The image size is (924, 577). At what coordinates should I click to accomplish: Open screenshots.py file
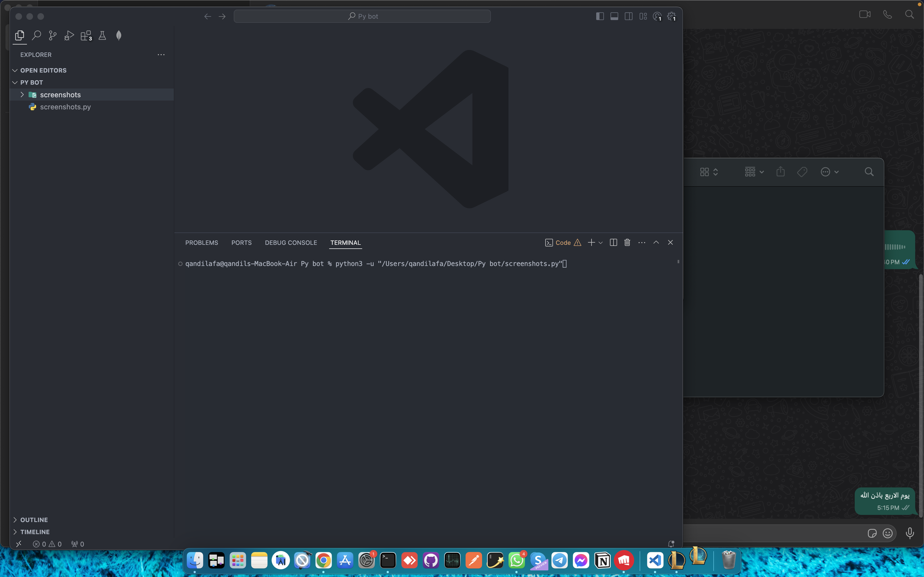(x=65, y=107)
